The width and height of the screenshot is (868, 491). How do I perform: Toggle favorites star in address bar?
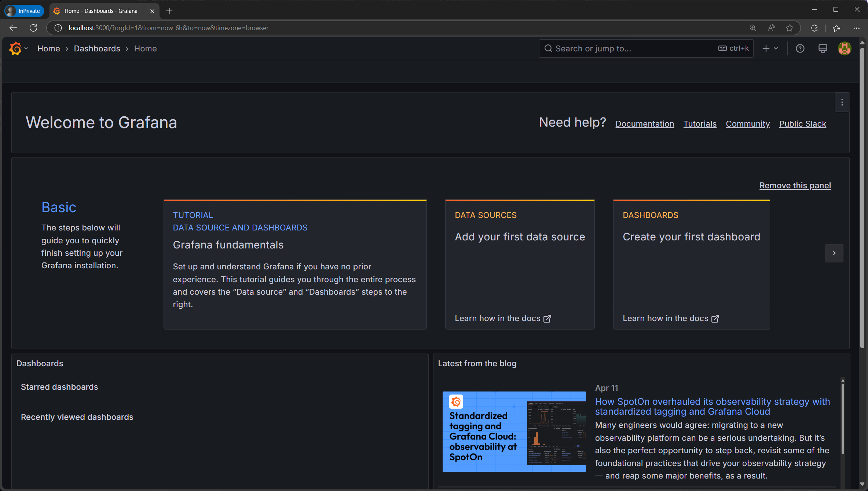point(789,28)
